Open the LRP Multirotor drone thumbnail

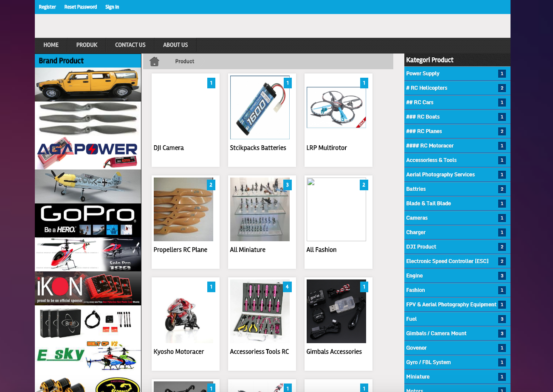336,107
